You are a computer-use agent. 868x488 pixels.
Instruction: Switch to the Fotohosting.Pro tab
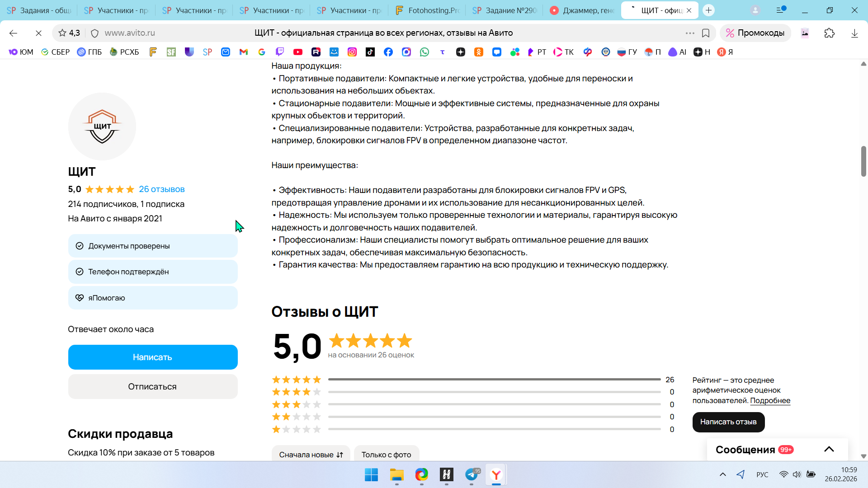coord(427,10)
